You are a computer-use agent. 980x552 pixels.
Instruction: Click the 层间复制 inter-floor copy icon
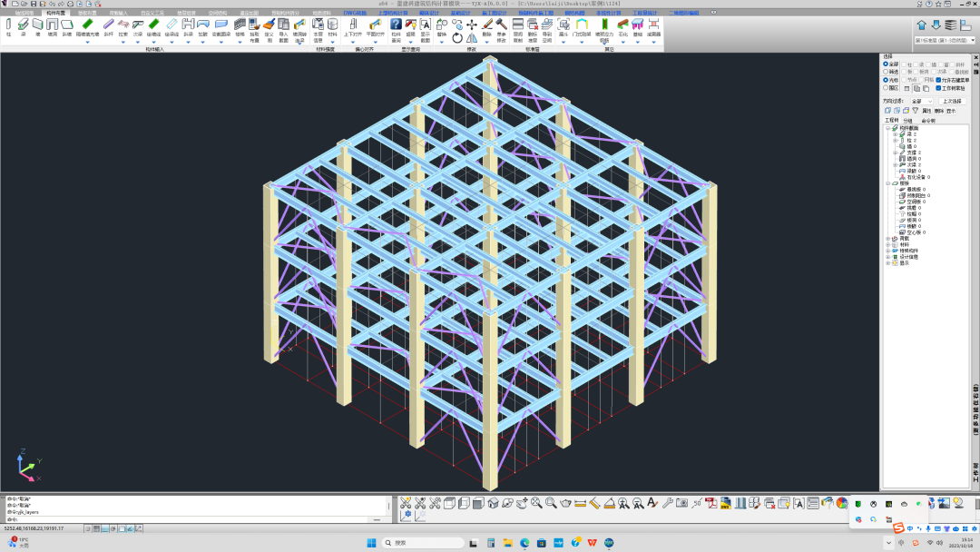pyautogui.click(x=518, y=24)
